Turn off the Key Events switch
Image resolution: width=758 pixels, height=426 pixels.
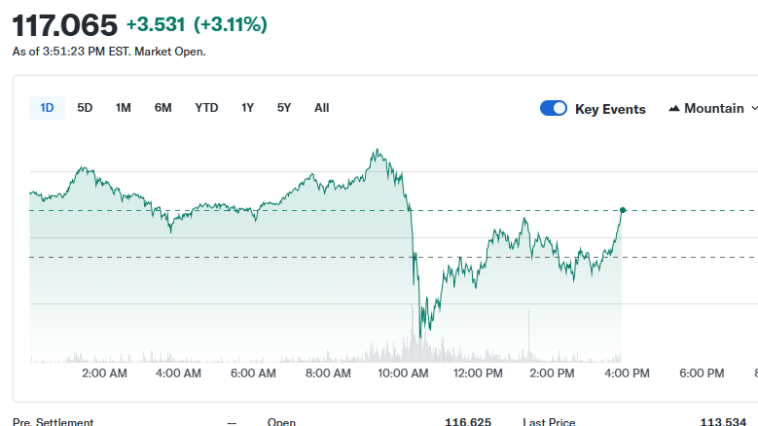pos(553,108)
